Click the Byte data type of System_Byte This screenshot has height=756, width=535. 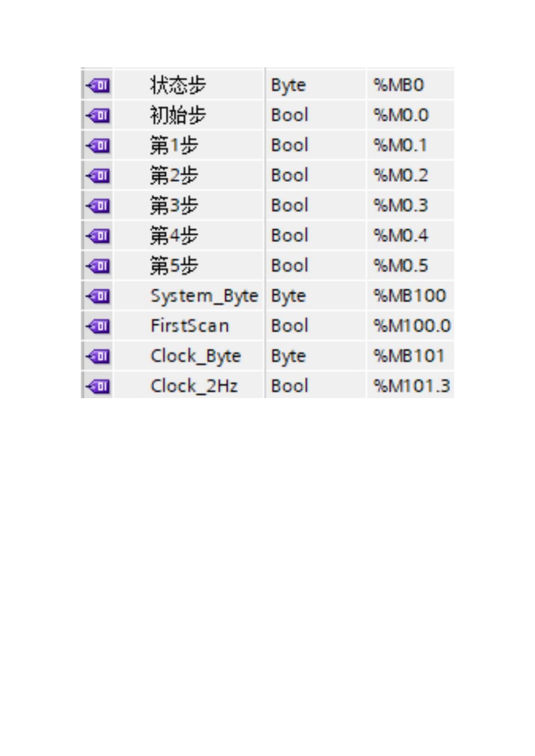[x=288, y=297]
